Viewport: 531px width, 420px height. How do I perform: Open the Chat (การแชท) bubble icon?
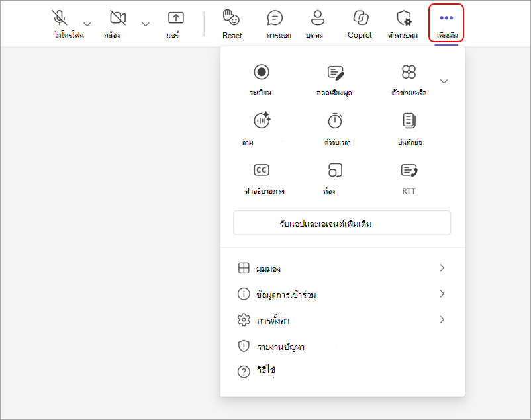[x=275, y=18]
